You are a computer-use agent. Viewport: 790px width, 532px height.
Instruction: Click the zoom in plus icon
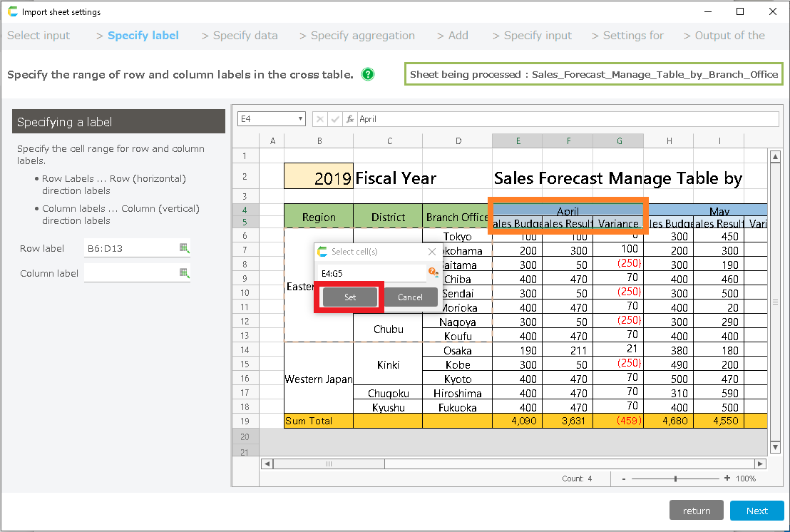click(x=727, y=479)
